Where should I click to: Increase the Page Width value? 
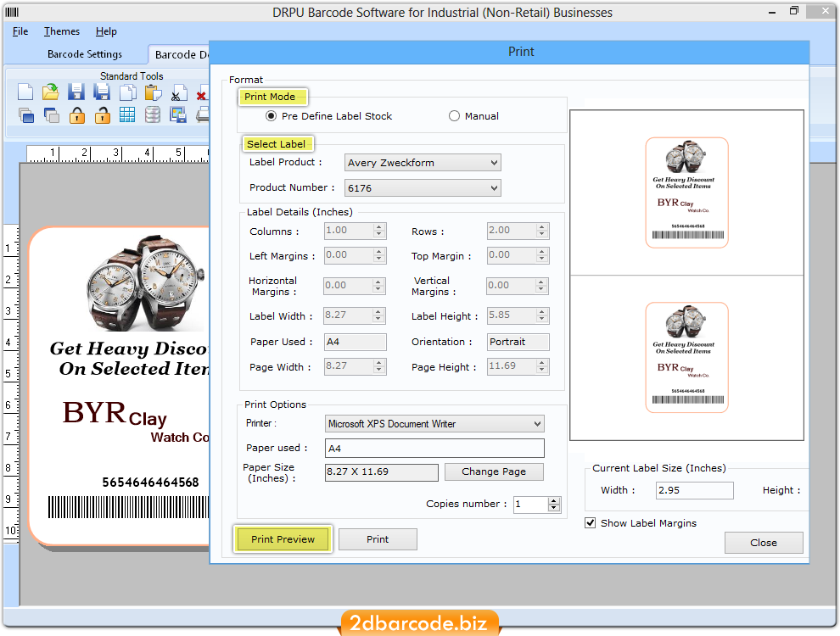(x=378, y=363)
